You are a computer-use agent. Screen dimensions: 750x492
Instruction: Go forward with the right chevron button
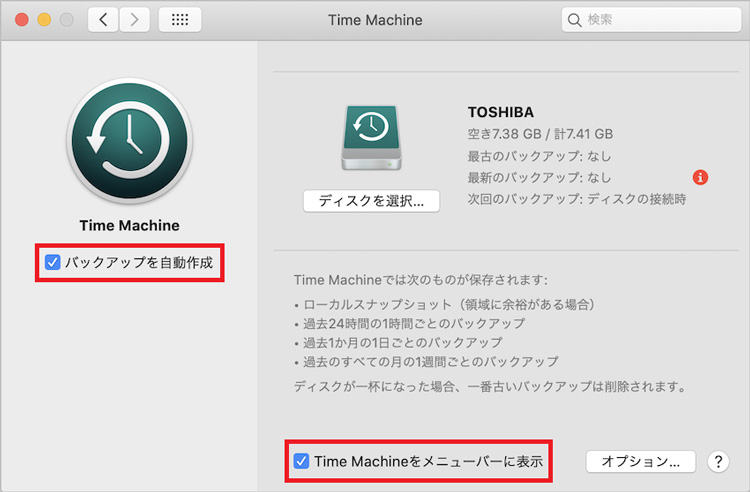pos(134,20)
